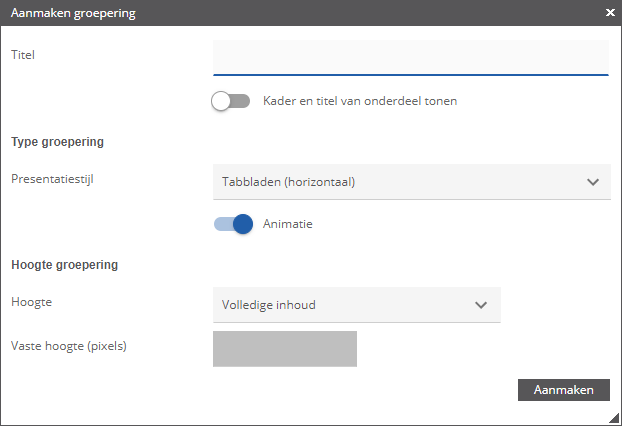The height and width of the screenshot is (426, 622).
Task: Click the Animatie label text
Action: click(x=288, y=224)
